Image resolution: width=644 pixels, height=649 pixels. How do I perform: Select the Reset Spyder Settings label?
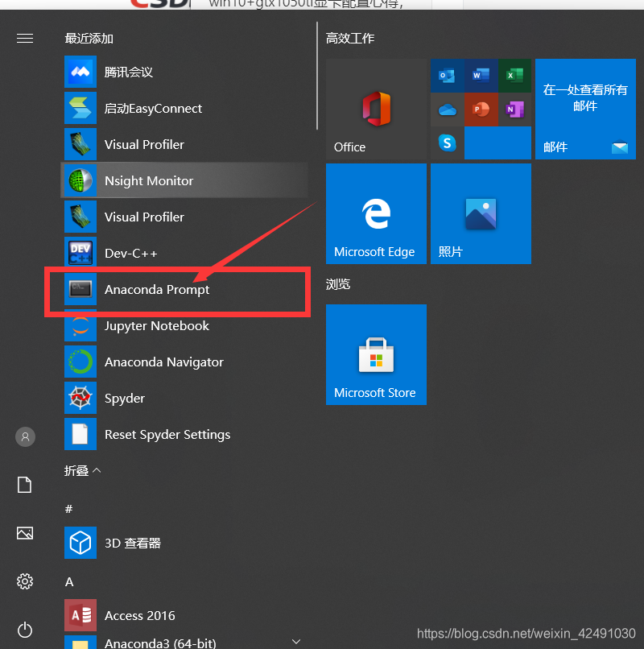pos(167,435)
